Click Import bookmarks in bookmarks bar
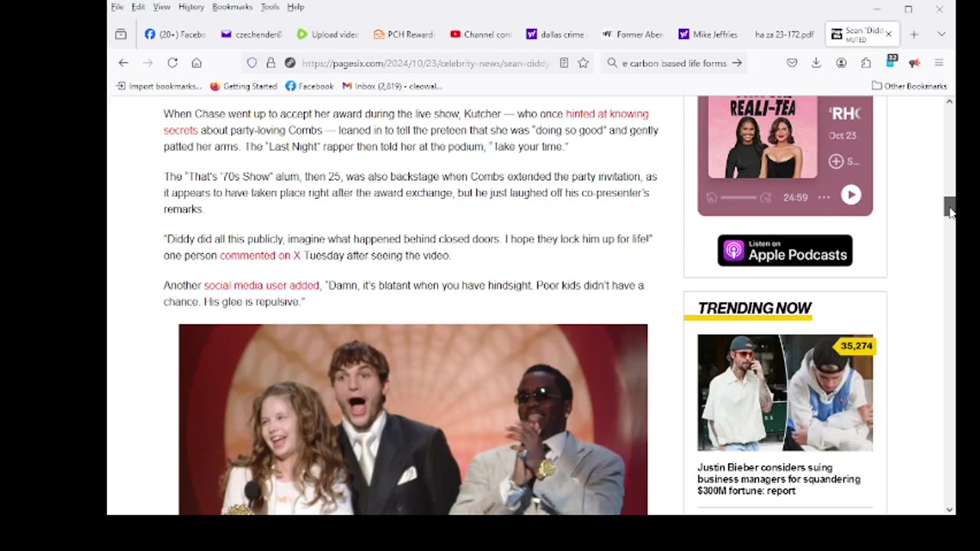Screen dimensions: 980x551 (159, 86)
